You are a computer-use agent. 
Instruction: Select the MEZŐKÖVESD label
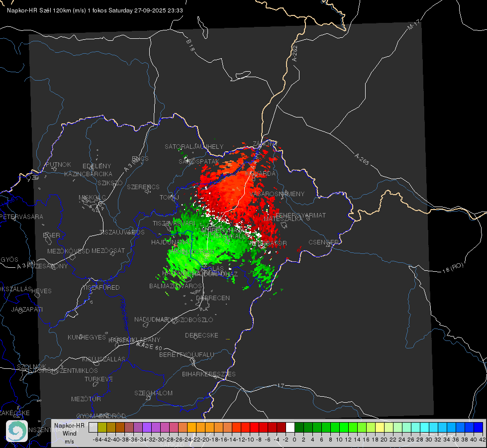tap(68, 251)
